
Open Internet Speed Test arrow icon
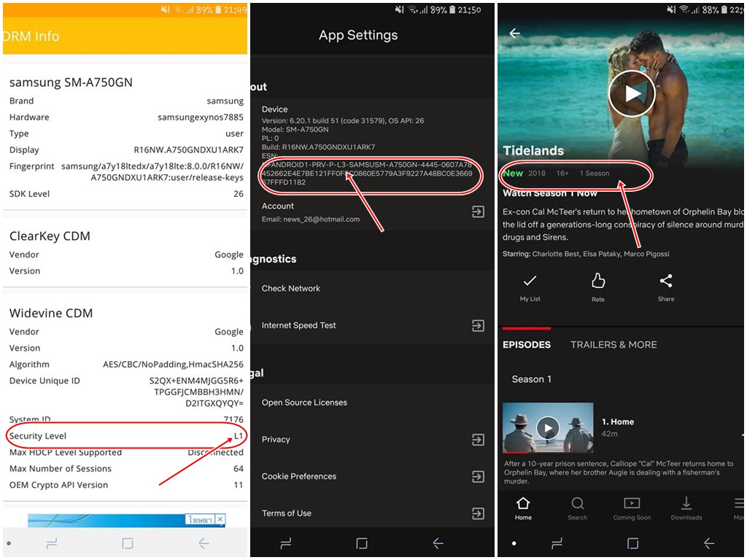coord(478,326)
